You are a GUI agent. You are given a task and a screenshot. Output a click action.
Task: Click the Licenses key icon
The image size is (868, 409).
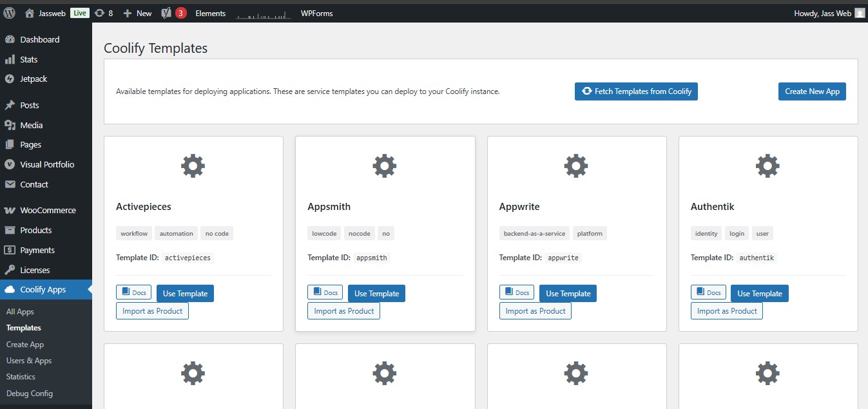tap(10, 270)
